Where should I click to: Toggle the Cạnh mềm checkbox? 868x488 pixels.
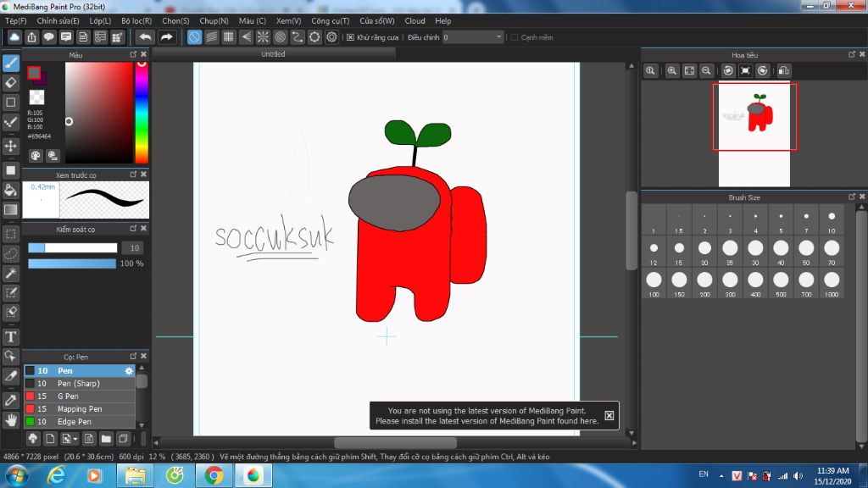coord(515,37)
